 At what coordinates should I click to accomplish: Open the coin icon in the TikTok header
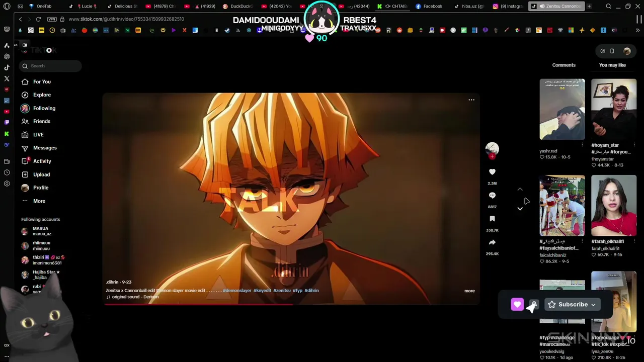click(x=602, y=51)
